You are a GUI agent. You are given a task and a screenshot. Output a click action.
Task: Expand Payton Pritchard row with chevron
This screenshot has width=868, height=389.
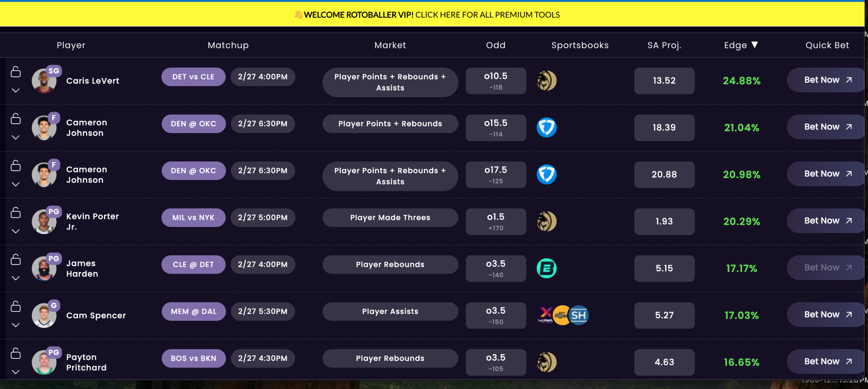tap(16, 372)
